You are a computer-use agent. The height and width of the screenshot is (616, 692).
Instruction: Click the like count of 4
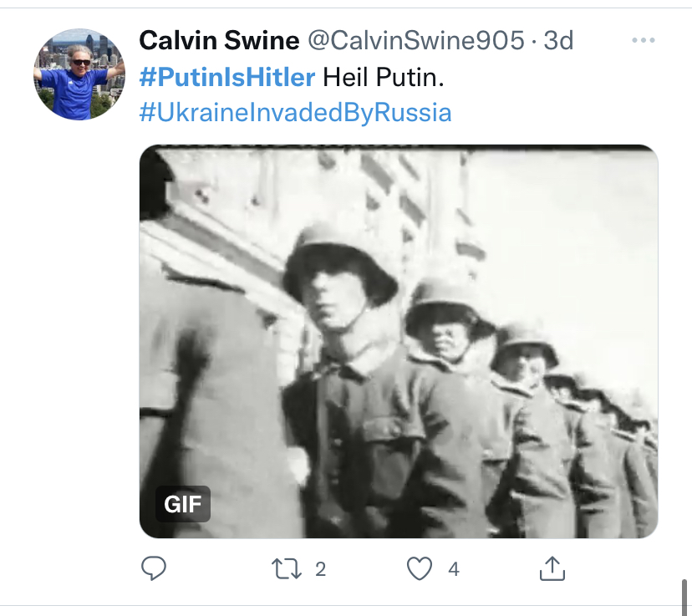(x=454, y=569)
